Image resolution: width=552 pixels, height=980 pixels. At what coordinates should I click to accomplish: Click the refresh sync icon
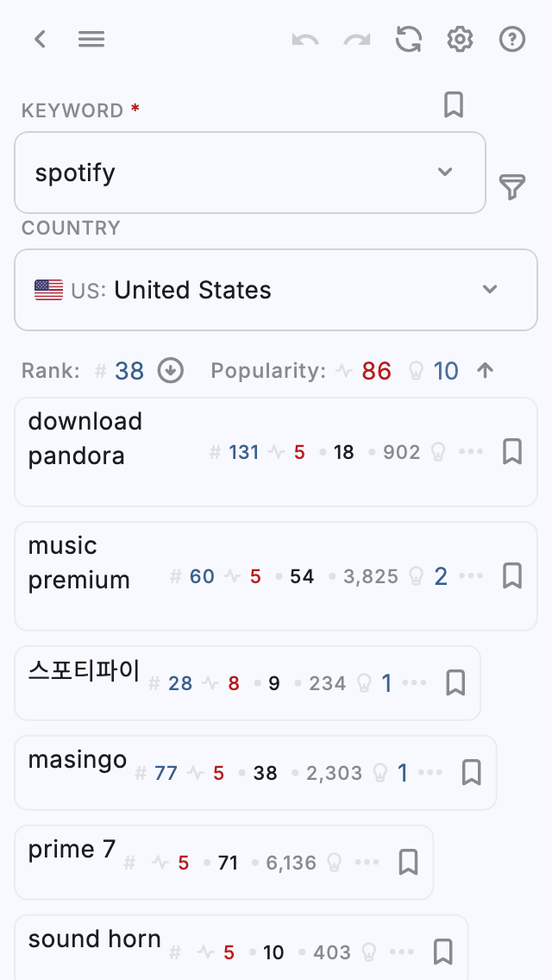(409, 39)
